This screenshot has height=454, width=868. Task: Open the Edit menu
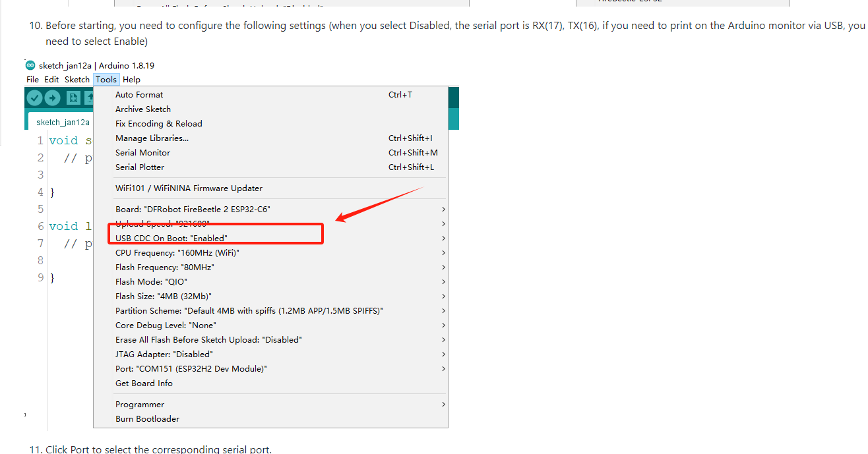(x=51, y=80)
